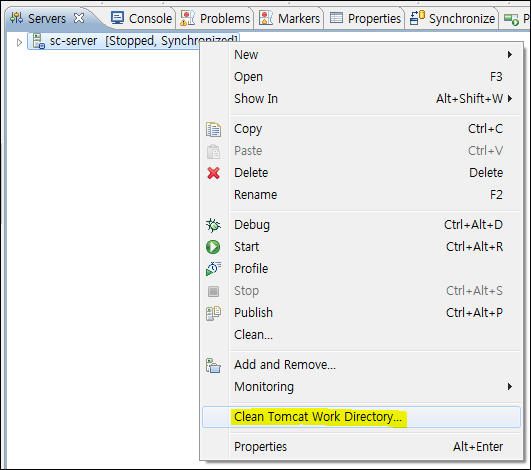Viewport: 531px width, 470px height.
Task: Click the green Start play icon
Action: tap(213, 247)
